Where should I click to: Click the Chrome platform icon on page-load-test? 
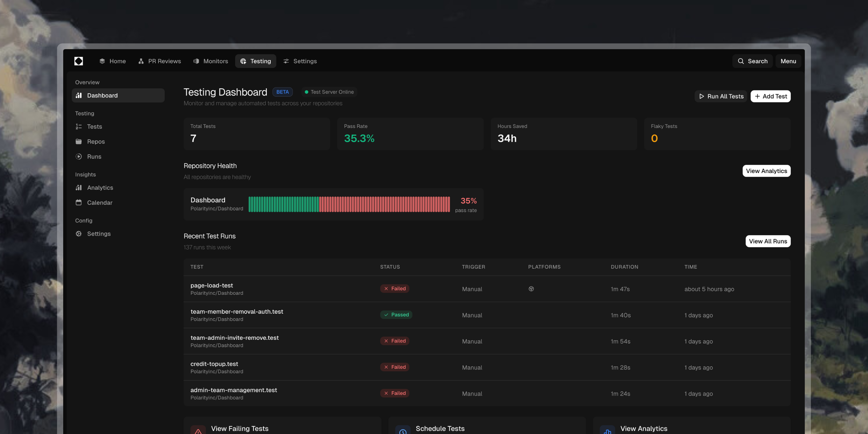click(x=531, y=289)
